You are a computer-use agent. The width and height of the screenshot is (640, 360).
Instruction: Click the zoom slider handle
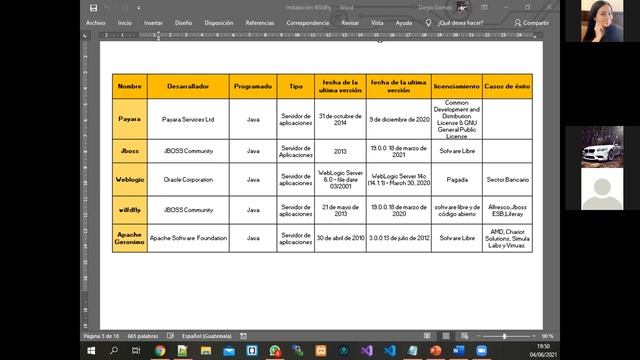tap(504, 336)
